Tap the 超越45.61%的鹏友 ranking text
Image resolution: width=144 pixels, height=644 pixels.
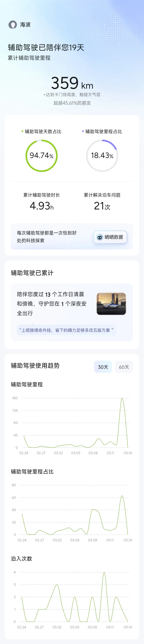72,103
